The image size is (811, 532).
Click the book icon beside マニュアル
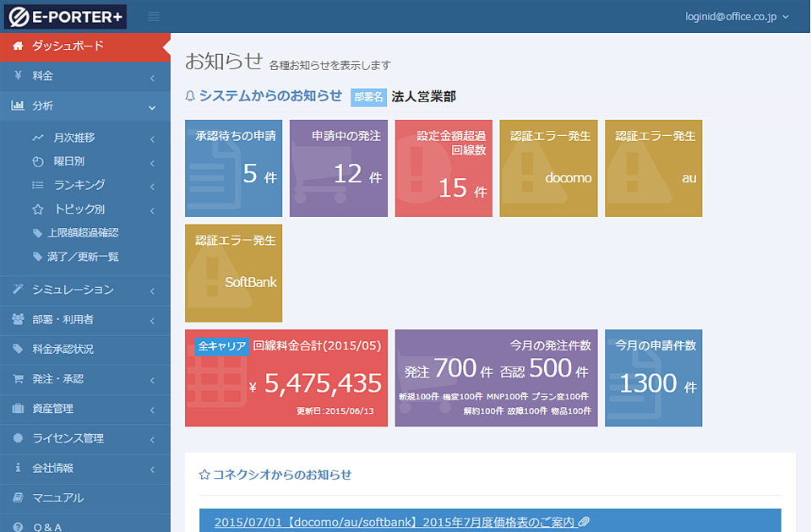(18, 497)
